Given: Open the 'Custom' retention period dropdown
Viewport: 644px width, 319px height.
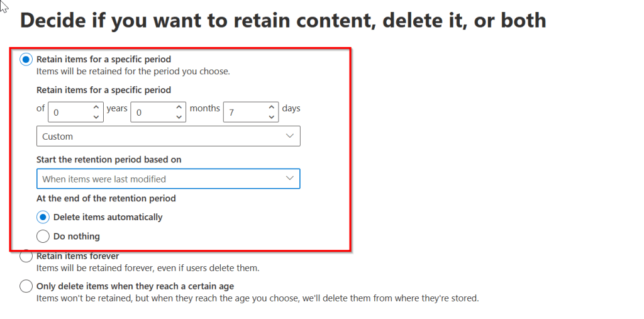Looking at the screenshot, I should 168,136.
